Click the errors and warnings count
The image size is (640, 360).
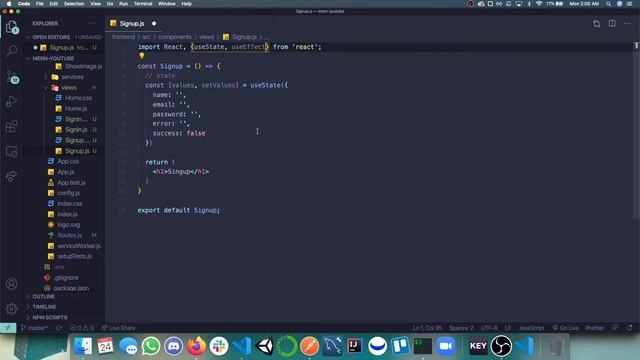(82, 328)
